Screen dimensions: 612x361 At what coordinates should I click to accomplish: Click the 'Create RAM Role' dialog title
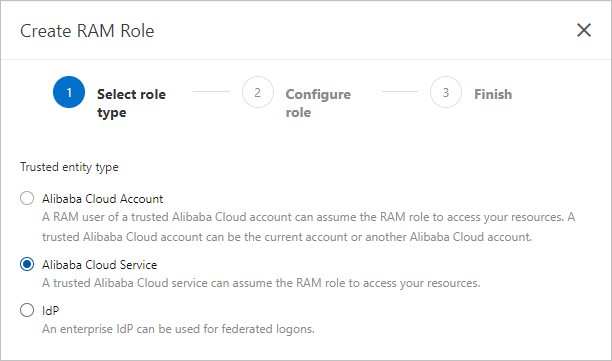click(x=87, y=31)
